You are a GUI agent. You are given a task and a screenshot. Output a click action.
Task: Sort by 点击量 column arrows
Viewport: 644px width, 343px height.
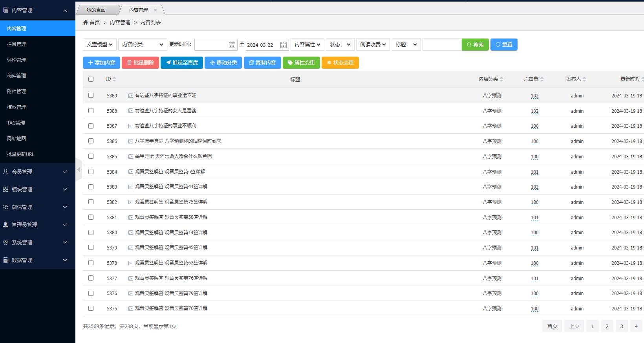[x=542, y=79]
